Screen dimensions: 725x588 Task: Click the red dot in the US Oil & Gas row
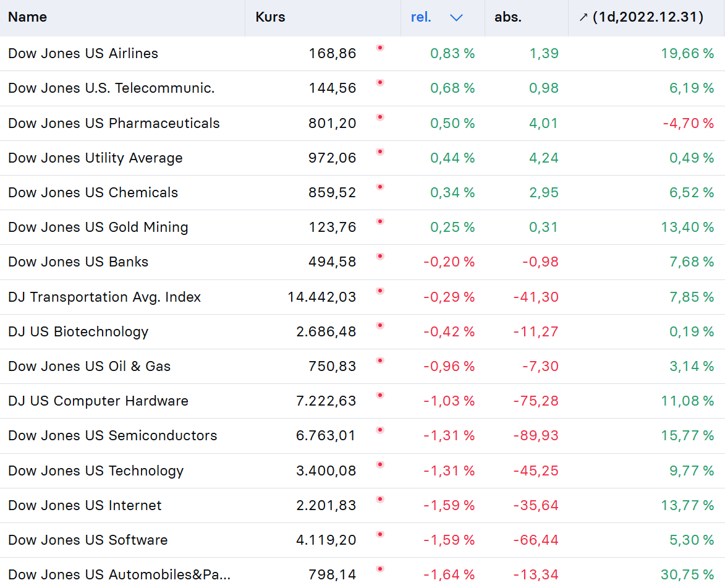tap(380, 360)
